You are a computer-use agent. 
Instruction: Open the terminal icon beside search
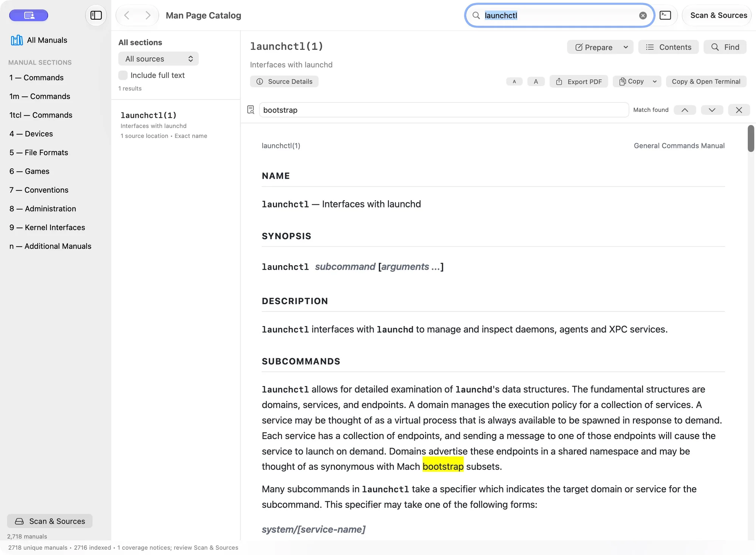[665, 15]
